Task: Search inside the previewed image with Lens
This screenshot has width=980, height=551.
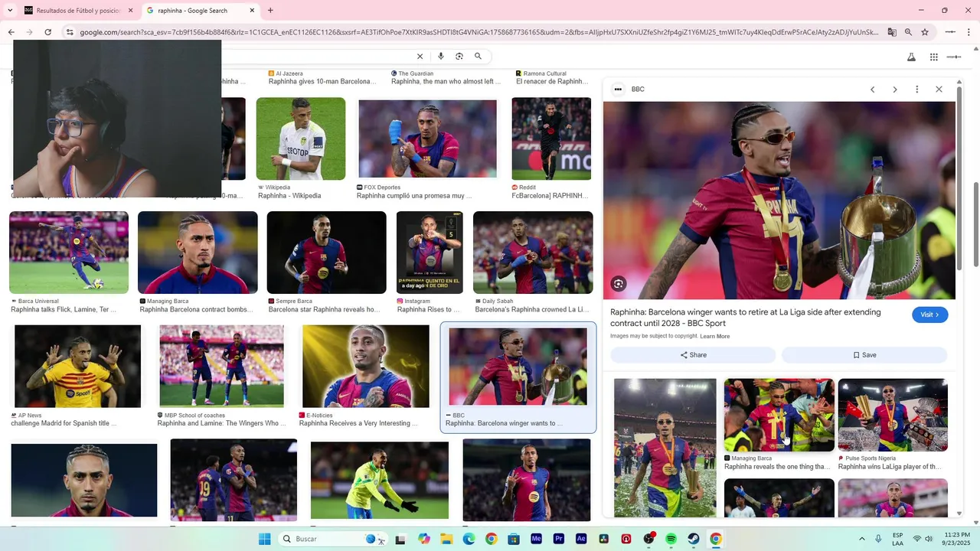Action: pos(619,284)
